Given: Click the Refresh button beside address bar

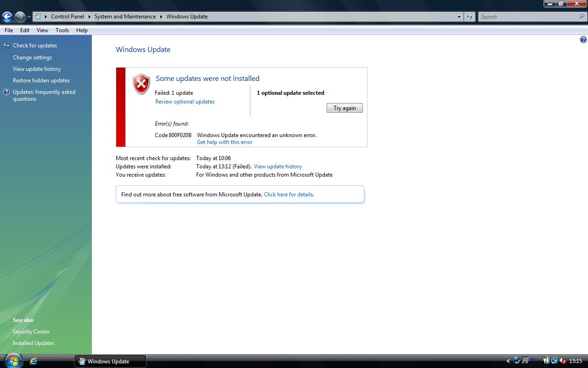Looking at the screenshot, I should [x=469, y=17].
